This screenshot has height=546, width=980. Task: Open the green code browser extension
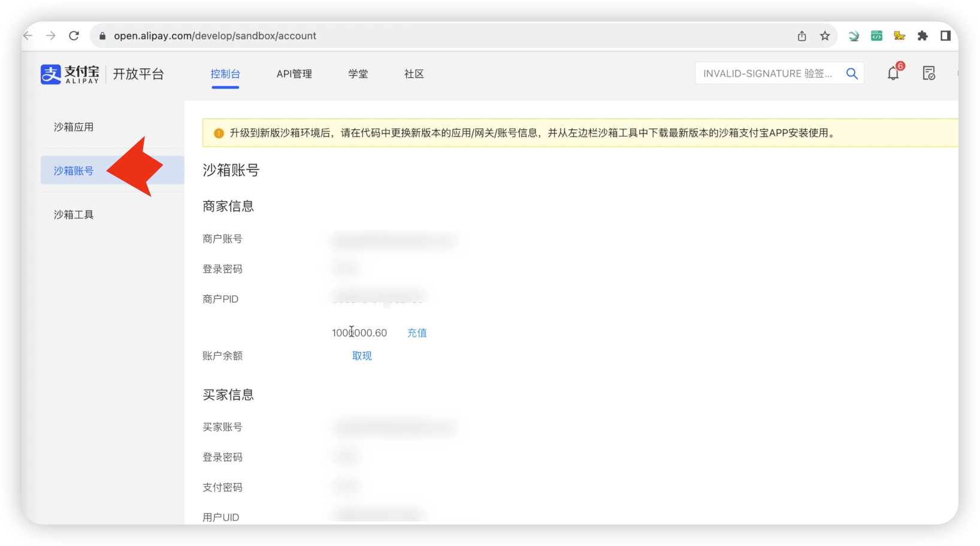pyautogui.click(x=876, y=36)
